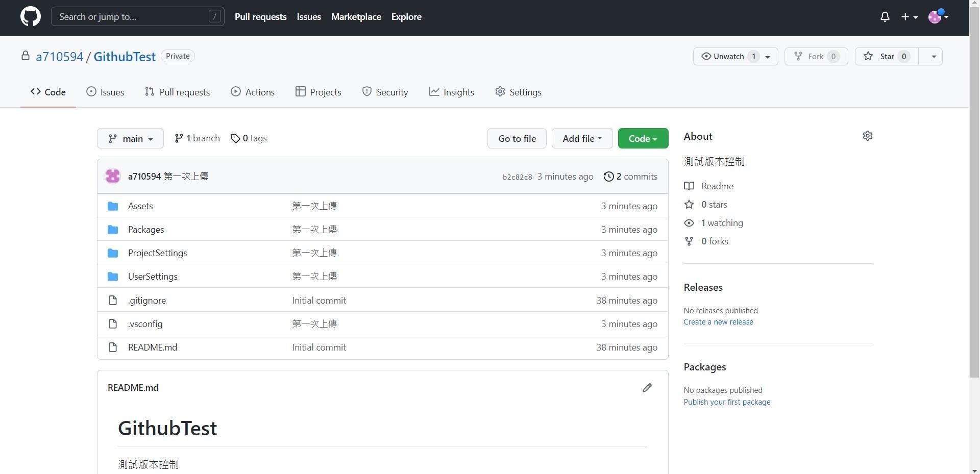Click the .gitignore file icon
This screenshot has height=474, width=980.
pyautogui.click(x=113, y=301)
